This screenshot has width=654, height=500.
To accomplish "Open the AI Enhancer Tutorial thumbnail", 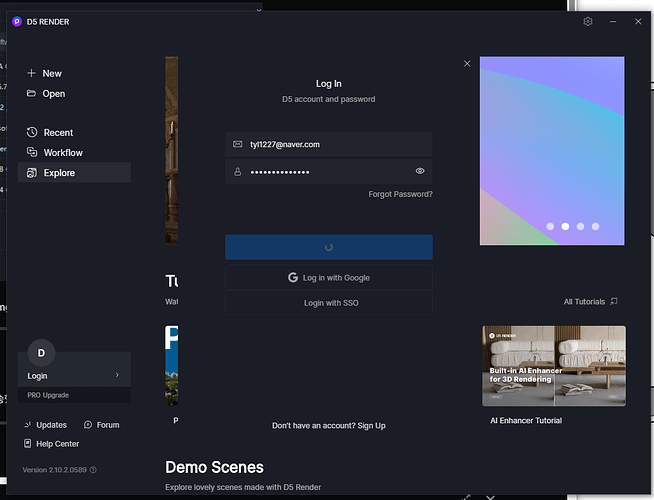I will [x=554, y=366].
